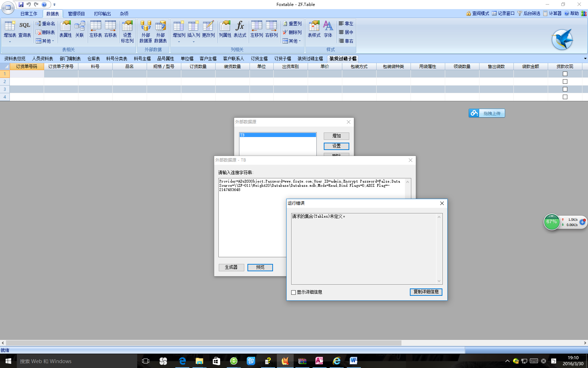The width and height of the screenshot is (588, 368).
Task: Switch to the 管理项目 ribbon tab
Action: click(x=76, y=14)
